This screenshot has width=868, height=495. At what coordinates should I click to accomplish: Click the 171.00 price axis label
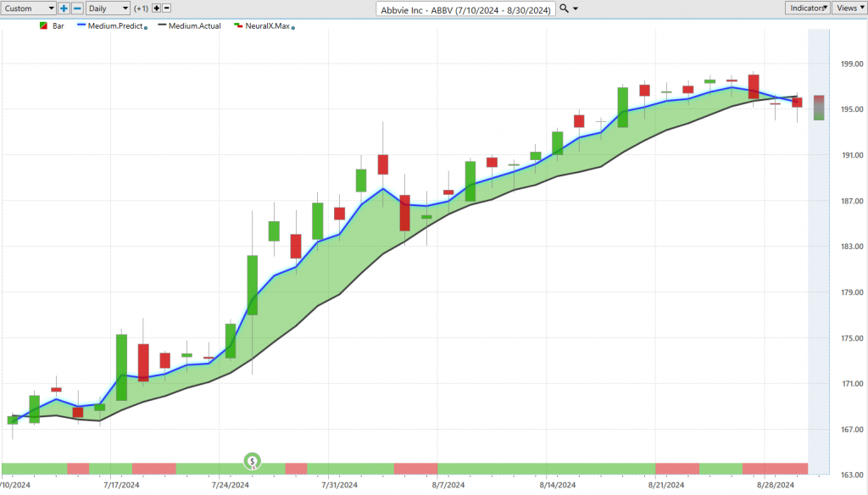[x=852, y=384]
